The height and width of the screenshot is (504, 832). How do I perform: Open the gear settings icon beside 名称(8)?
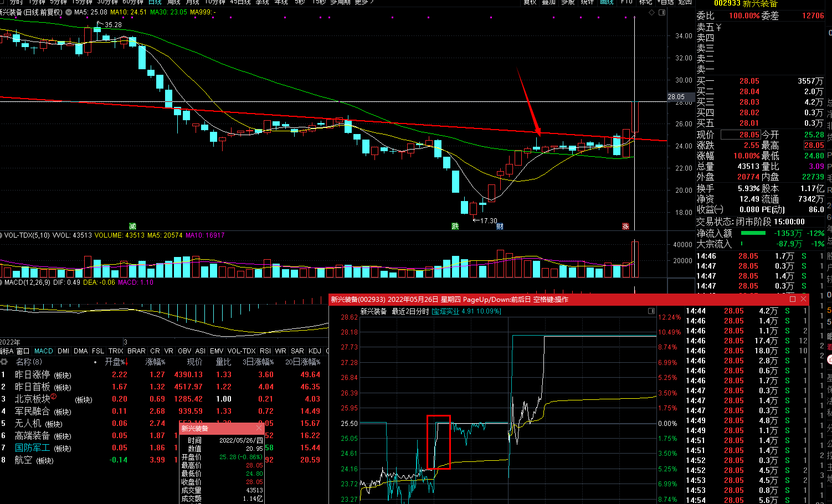[4, 362]
